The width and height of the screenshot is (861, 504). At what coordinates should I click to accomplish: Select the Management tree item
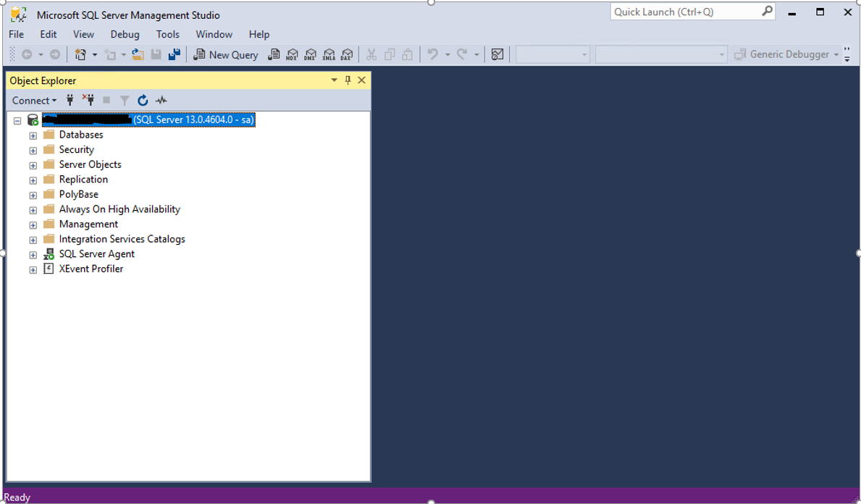88,224
